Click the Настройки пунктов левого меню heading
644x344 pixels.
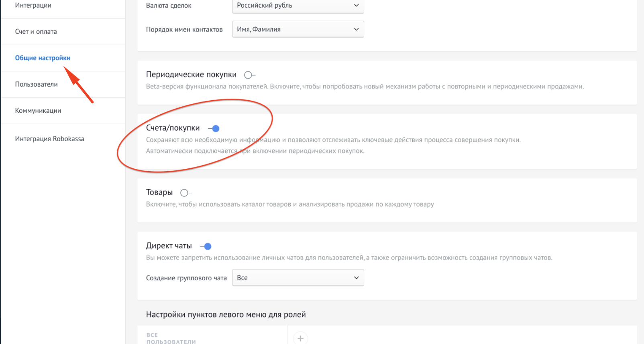[x=226, y=315]
